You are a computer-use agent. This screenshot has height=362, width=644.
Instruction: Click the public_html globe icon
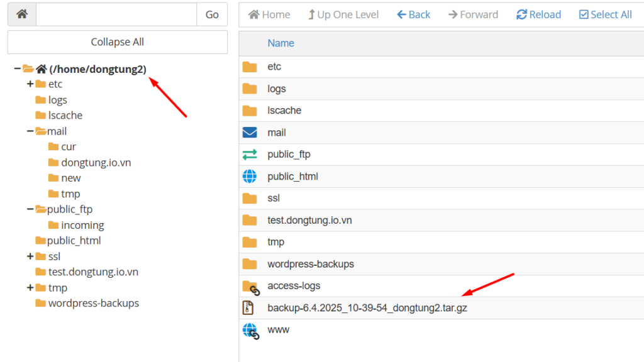pos(250,177)
